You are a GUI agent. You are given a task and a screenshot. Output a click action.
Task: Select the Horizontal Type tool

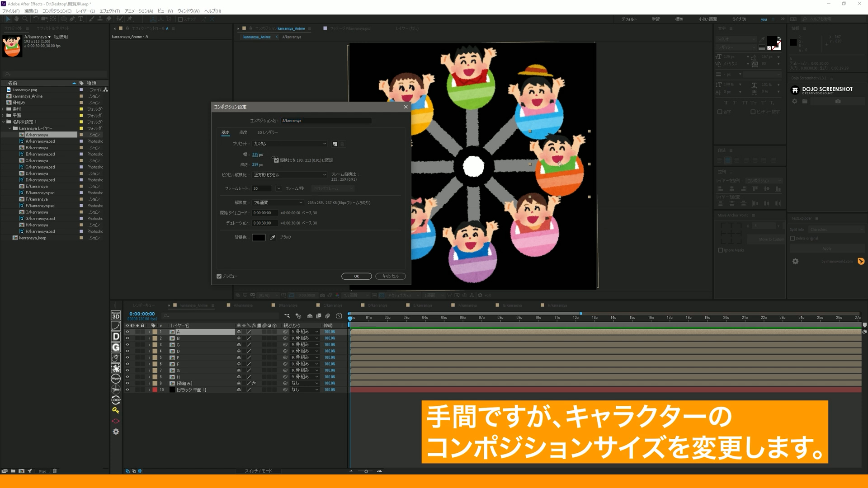80,19
